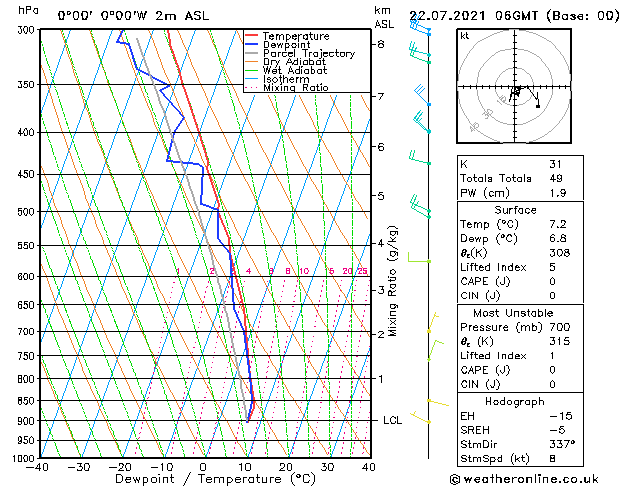629x486 pixels.
Task: Click the black square hodograph endpoint marker
Action: pos(538,106)
